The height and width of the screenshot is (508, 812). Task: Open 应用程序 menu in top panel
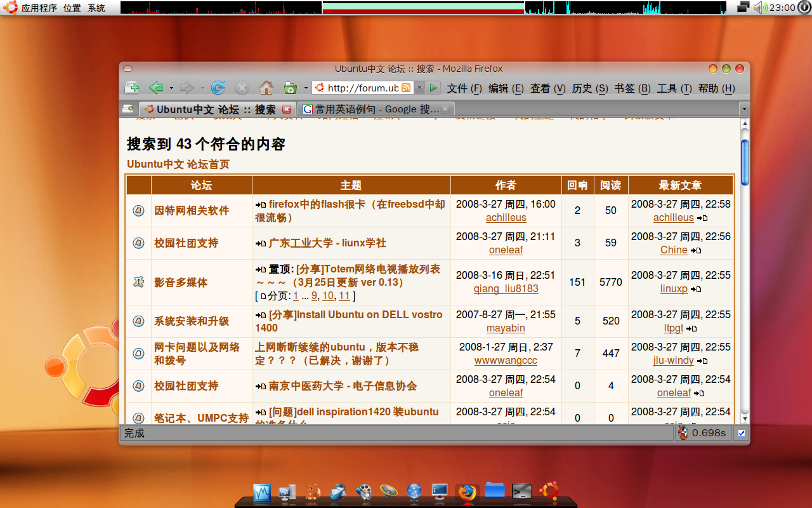(x=39, y=8)
